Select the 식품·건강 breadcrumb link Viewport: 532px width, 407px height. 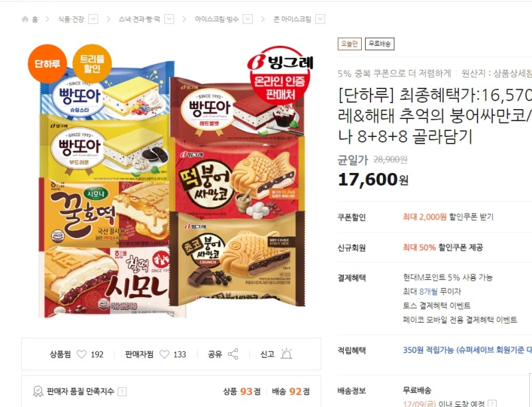pos(70,19)
